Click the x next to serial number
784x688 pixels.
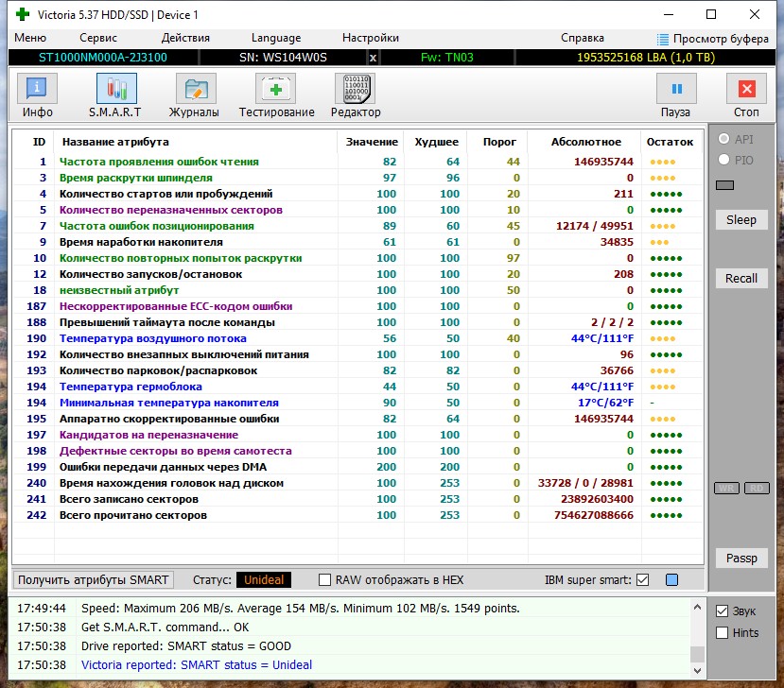tap(373, 58)
